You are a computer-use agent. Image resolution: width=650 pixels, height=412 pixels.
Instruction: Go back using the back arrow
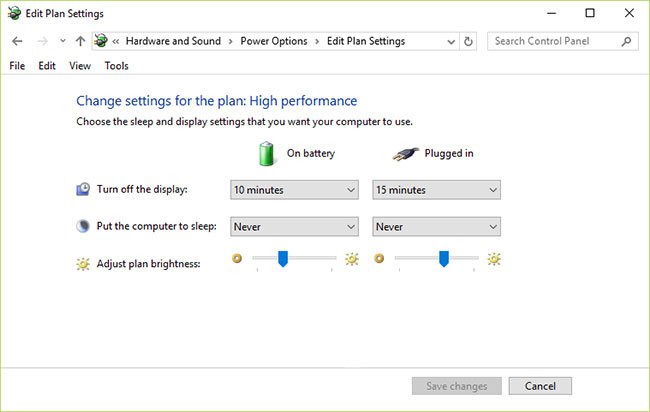pyautogui.click(x=17, y=41)
